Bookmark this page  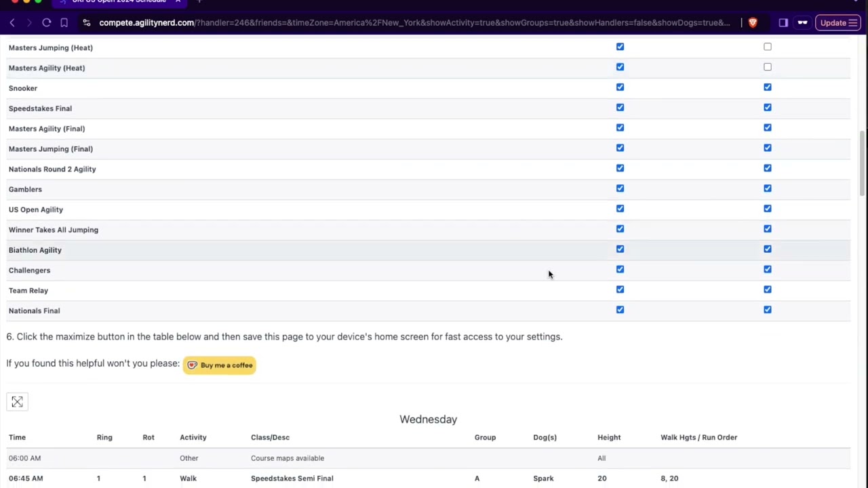64,23
